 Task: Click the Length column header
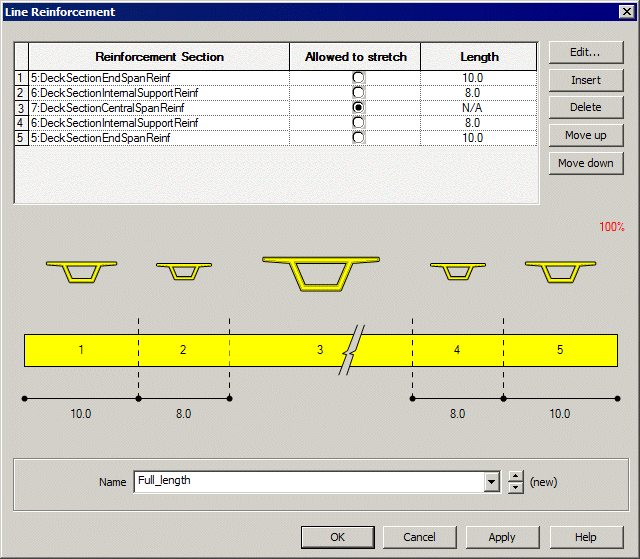479,57
